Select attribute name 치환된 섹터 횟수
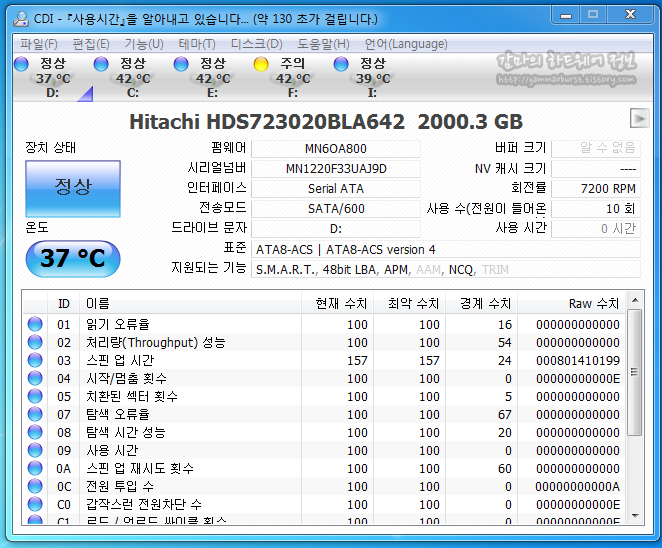 [x=132, y=396]
